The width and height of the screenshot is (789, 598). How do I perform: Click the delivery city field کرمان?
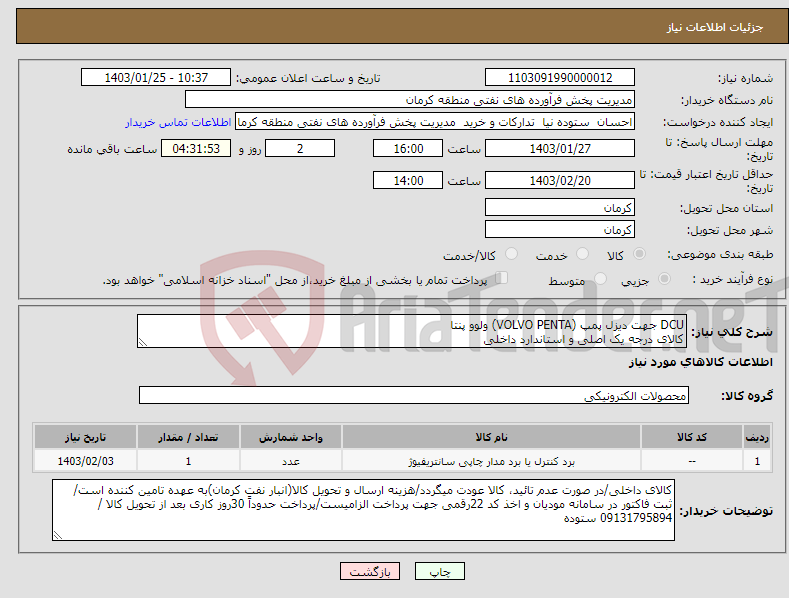point(560,230)
